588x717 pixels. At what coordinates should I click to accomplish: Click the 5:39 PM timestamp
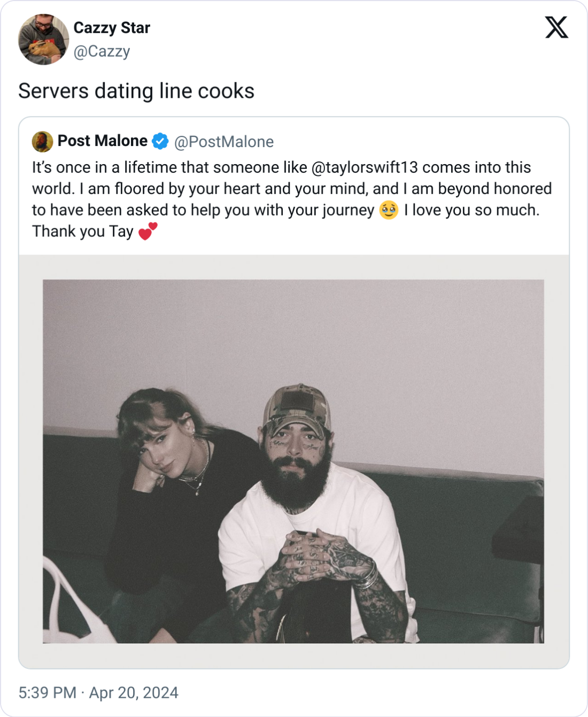(47, 692)
